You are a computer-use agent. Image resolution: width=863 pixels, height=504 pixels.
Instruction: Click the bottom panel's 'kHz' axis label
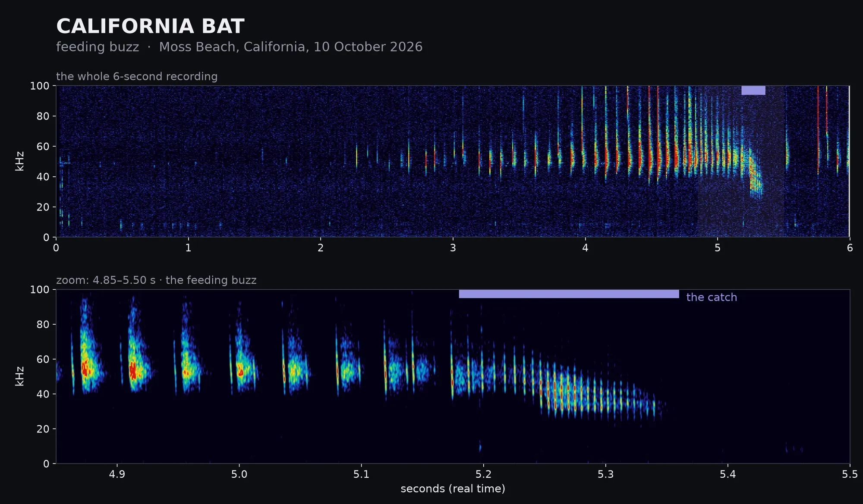click(x=19, y=376)
